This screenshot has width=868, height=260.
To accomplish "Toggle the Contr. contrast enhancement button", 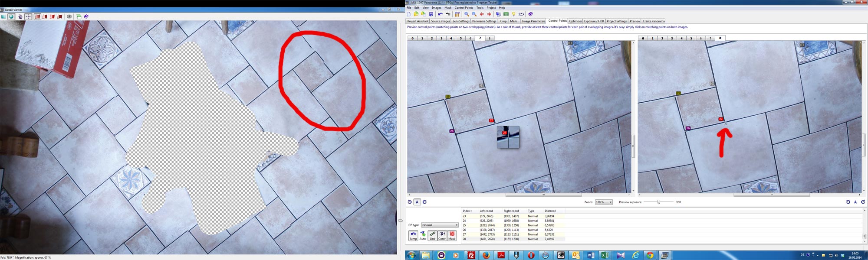I will (x=442, y=235).
